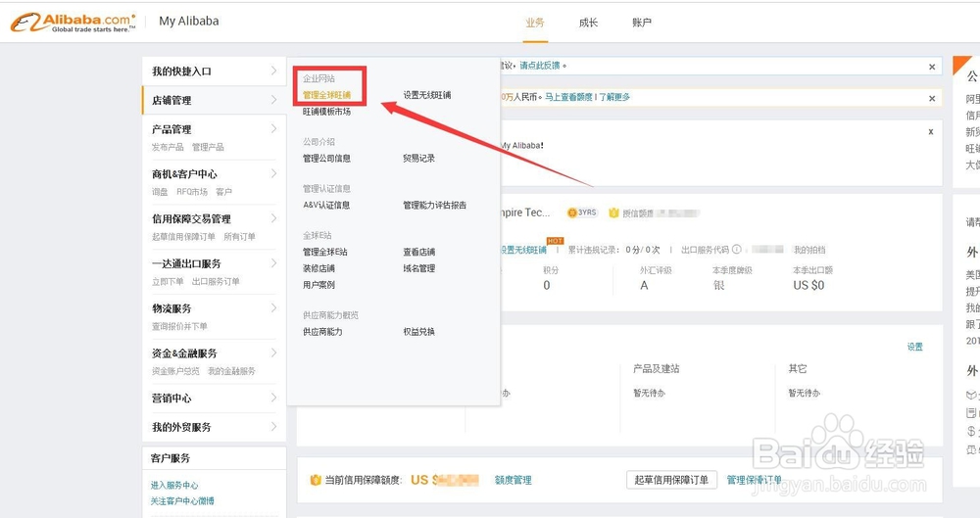Expand 商机&客户中心 chevron

pos(273,173)
